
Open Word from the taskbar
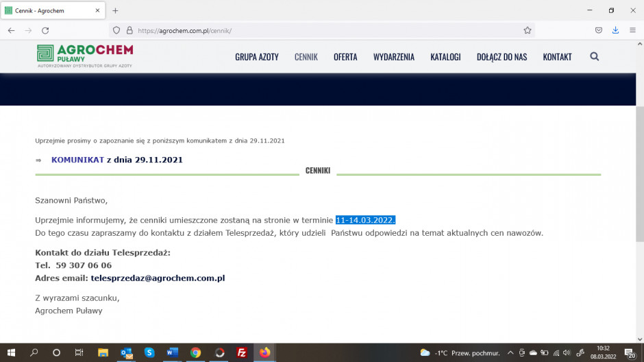(173, 352)
